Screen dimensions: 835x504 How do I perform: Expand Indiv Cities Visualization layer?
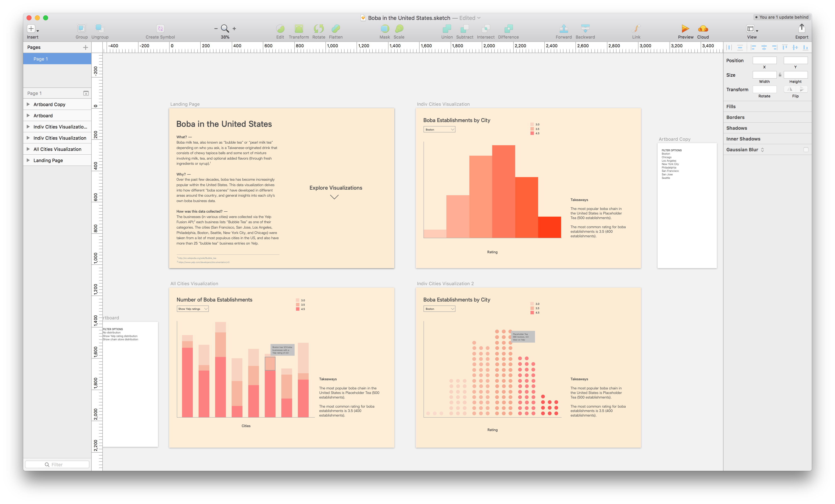[x=28, y=138]
